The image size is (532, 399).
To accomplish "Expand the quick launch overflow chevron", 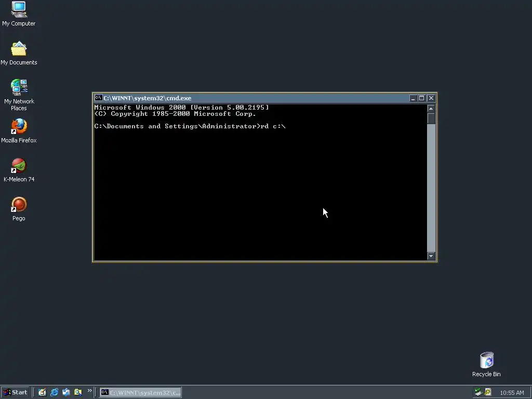I will (x=89, y=391).
